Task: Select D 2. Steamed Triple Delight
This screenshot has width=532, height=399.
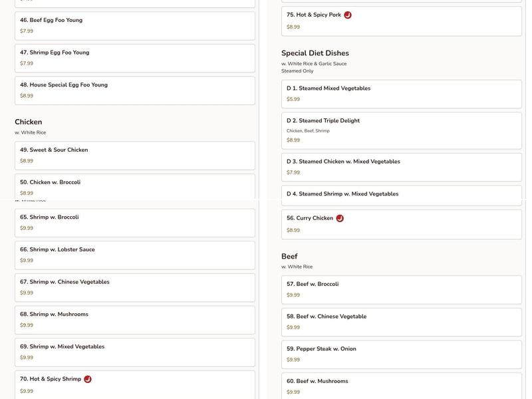Action: coord(401,130)
